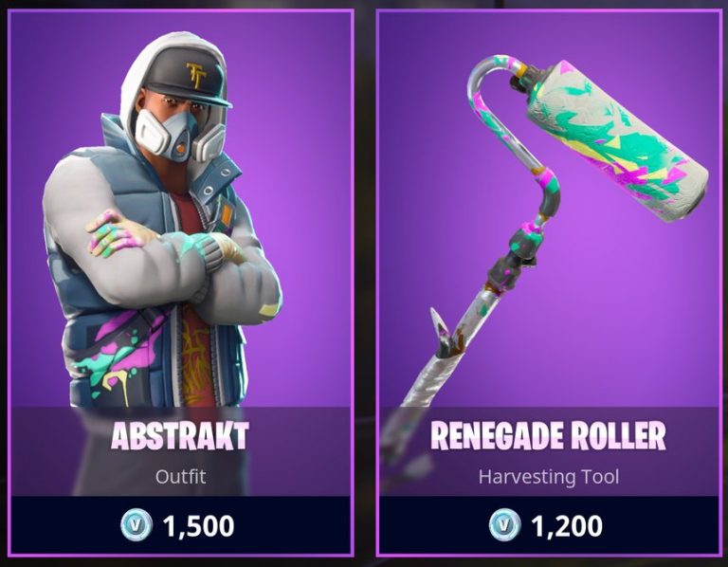The width and height of the screenshot is (728, 567).
Task: Click the dark price bar of Abstrakt card
Action: click(181, 524)
